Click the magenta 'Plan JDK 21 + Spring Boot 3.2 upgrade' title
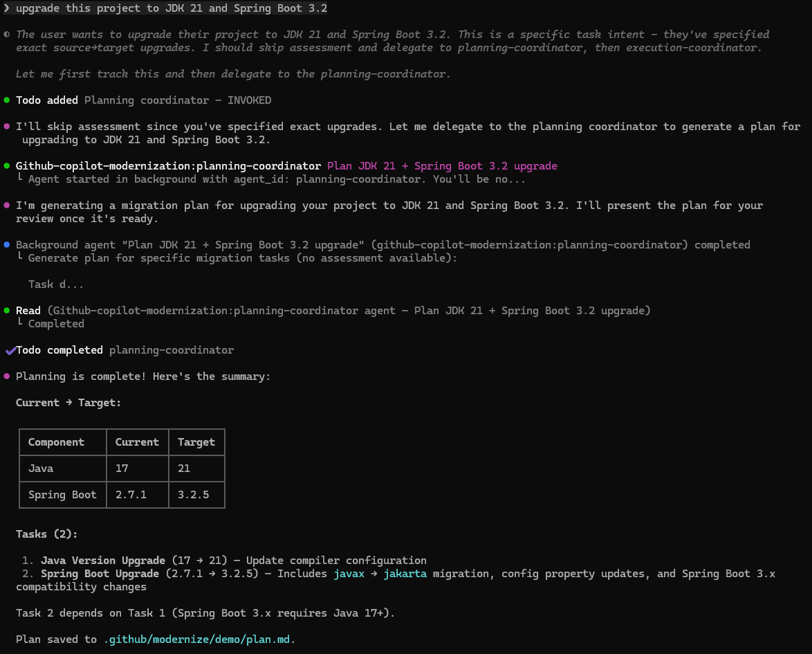812x654 pixels. [442, 166]
